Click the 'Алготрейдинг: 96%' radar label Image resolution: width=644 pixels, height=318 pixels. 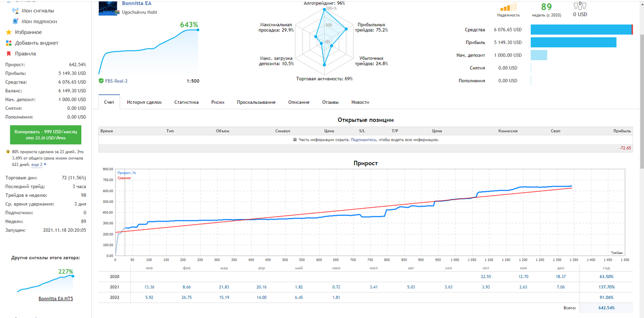(x=324, y=3)
